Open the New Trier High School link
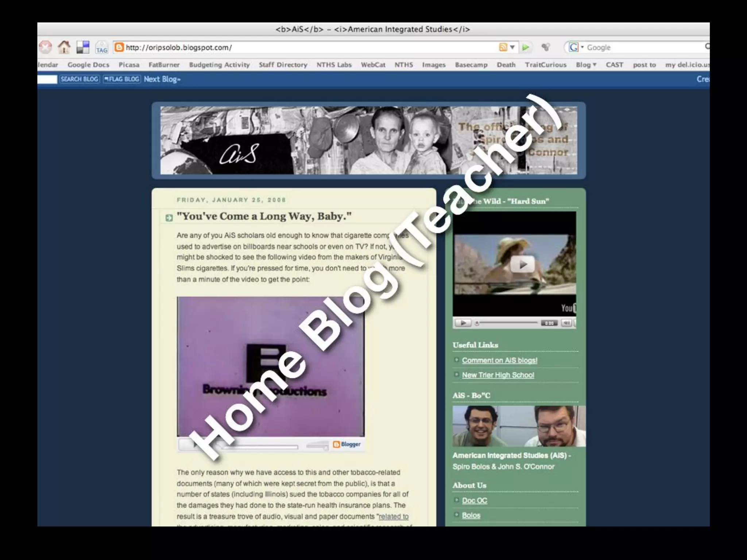Screen dimensions: 747x560 point(498,375)
